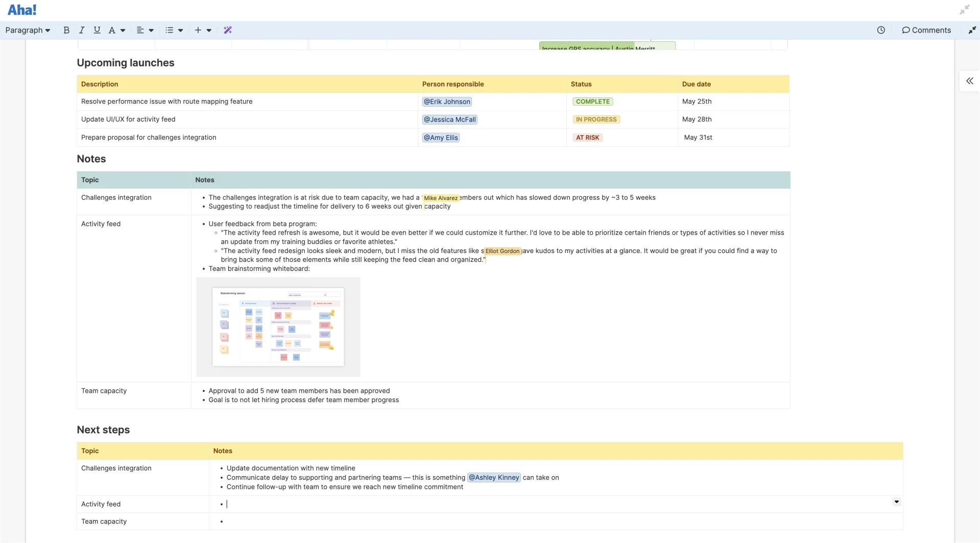Apply italic formatting to text
This screenshot has width=980, height=543.
(81, 30)
